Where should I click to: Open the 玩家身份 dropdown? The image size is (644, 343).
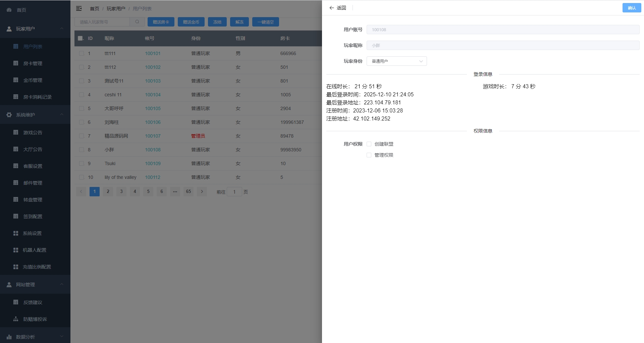pos(396,61)
